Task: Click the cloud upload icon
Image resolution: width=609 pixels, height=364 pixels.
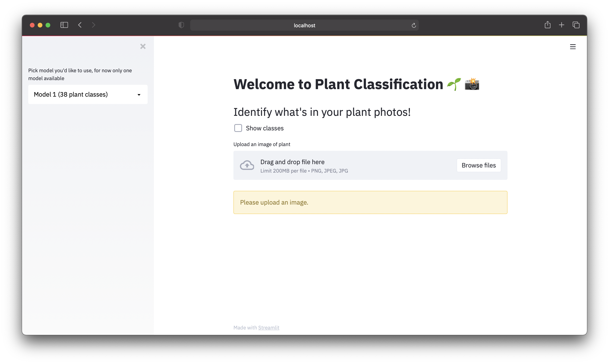Action: tap(247, 165)
